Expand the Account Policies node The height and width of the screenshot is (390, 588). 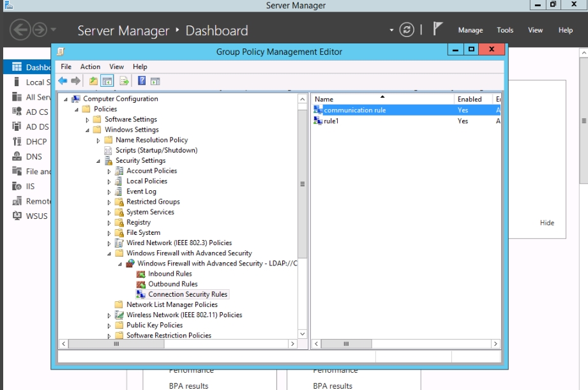109,171
